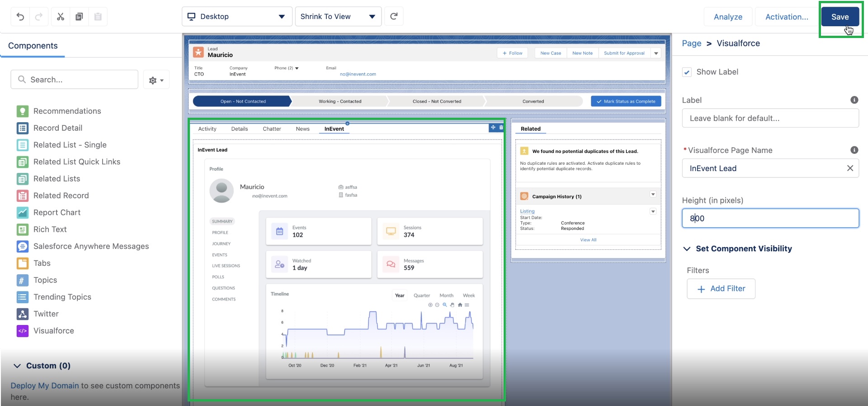The width and height of the screenshot is (868, 406).
Task: Click the View All campaign link
Action: click(x=588, y=240)
